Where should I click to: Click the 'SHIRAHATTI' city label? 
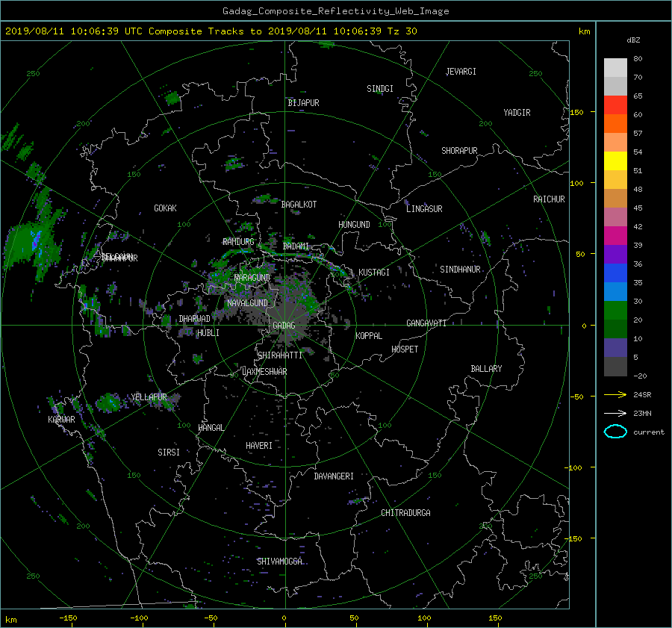[x=280, y=355]
